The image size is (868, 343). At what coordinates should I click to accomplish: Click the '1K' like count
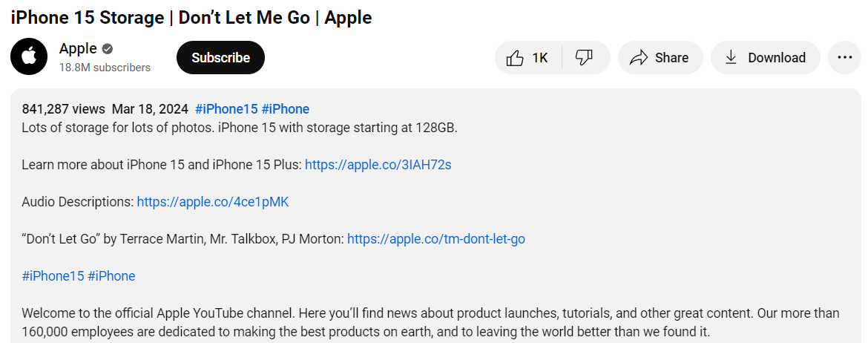click(540, 58)
